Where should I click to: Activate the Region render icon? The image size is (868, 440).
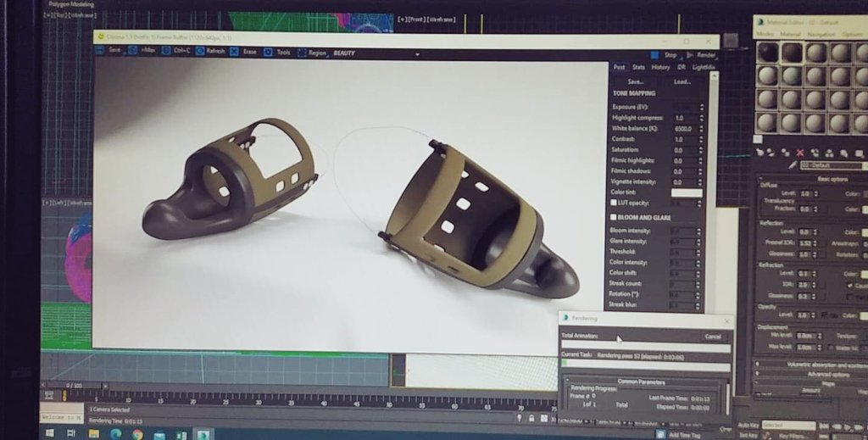[x=302, y=53]
